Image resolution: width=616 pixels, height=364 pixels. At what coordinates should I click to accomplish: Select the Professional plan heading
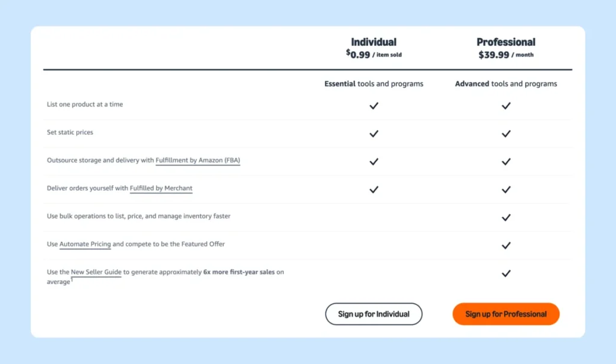click(506, 42)
